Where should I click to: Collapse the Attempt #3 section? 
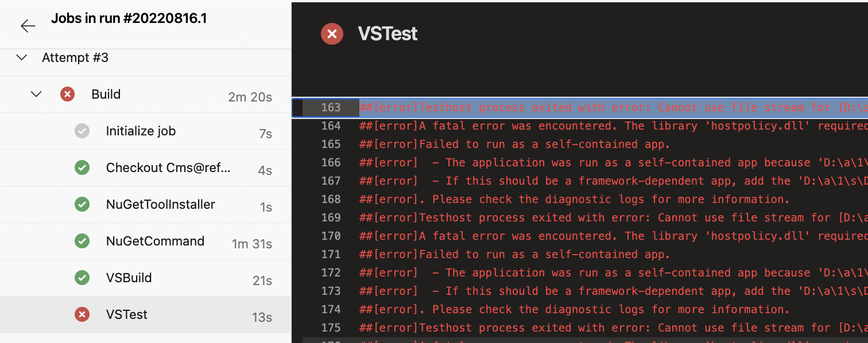tap(22, 57)
